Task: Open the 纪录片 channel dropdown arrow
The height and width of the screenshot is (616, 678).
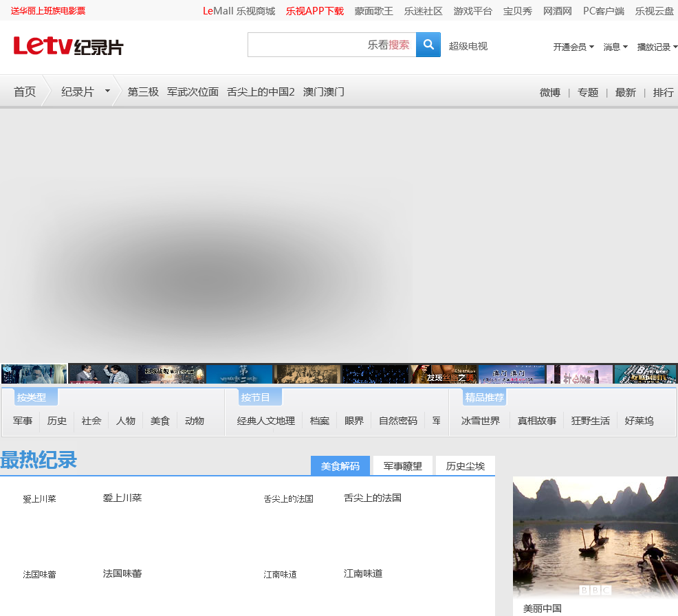Action: click(107, 91)
